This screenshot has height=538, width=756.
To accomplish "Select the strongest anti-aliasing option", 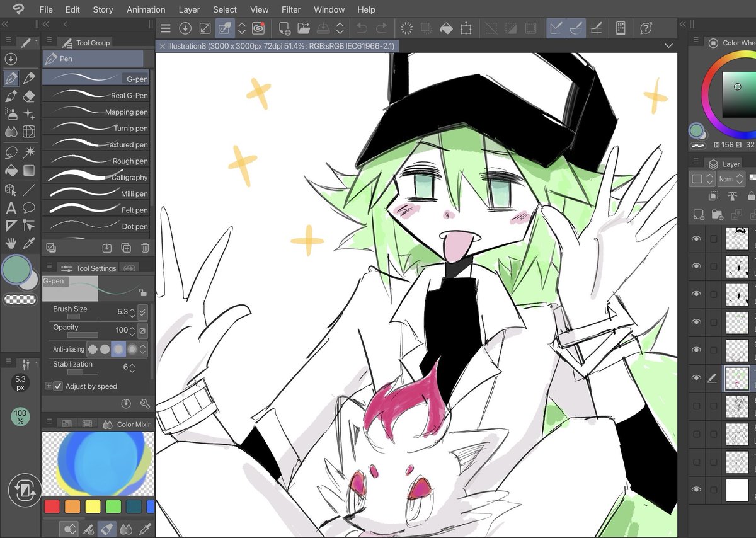I will pyautogui.click(x=132, y=349).
